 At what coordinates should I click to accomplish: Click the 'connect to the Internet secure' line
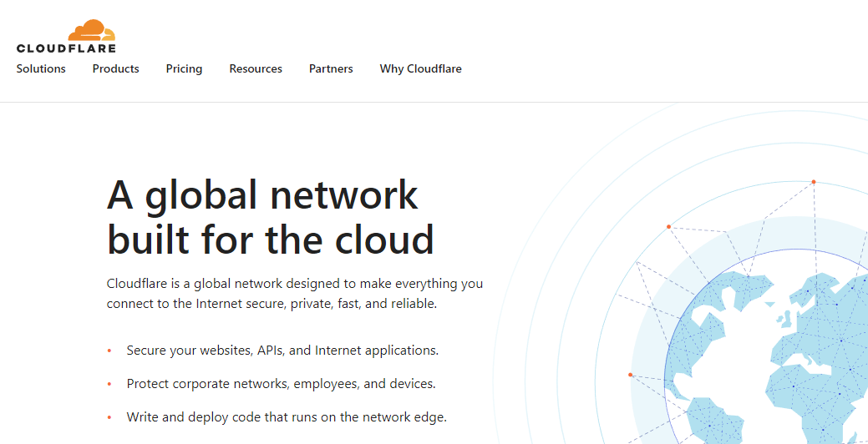point(272,304)
